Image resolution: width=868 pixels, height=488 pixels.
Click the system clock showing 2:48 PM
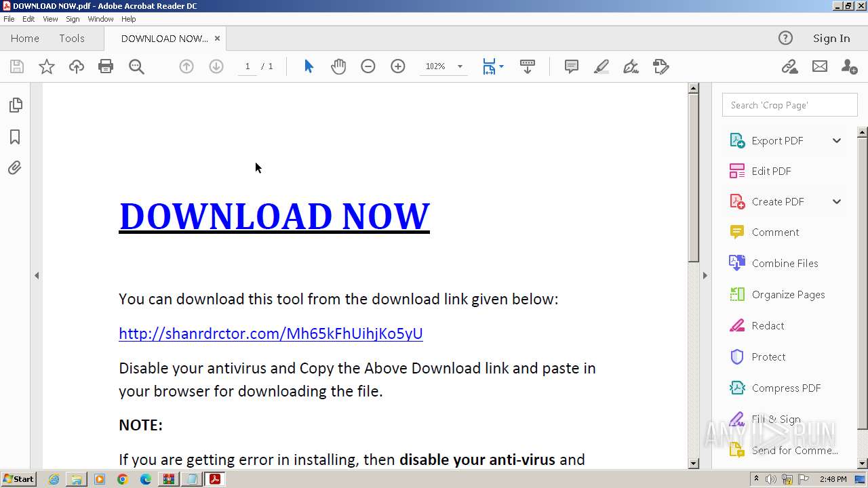(833, 479)
